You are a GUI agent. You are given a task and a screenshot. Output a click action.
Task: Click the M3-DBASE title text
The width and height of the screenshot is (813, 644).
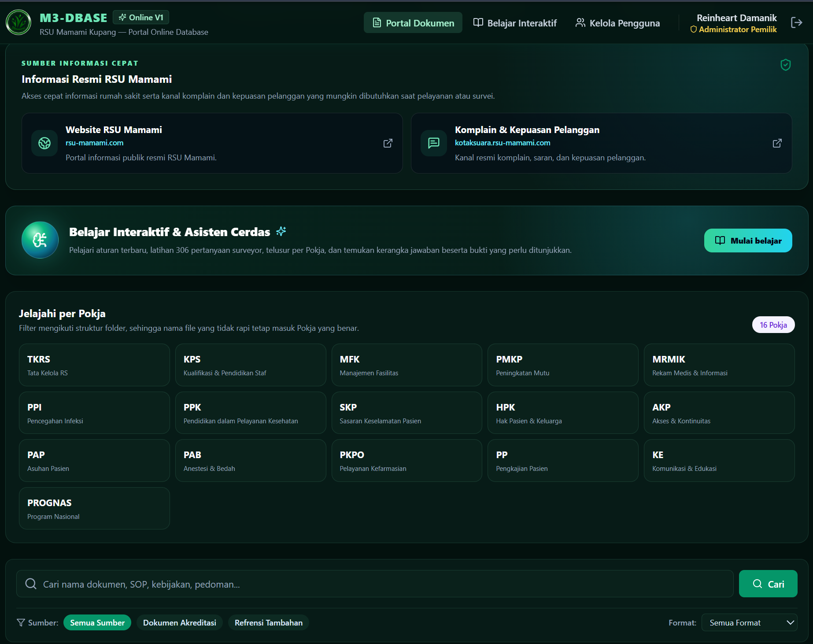[x=74, y=18]
